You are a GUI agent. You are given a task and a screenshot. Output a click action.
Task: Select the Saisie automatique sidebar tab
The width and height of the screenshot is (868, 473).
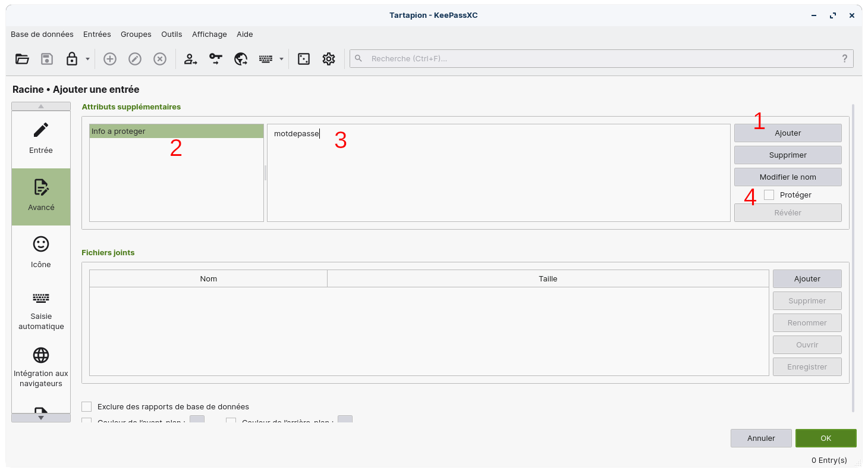41,311
